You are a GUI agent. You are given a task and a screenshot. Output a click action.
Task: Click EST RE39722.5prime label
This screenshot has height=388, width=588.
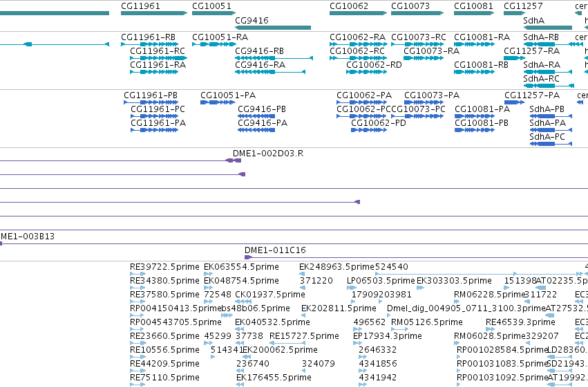[164, 267]
